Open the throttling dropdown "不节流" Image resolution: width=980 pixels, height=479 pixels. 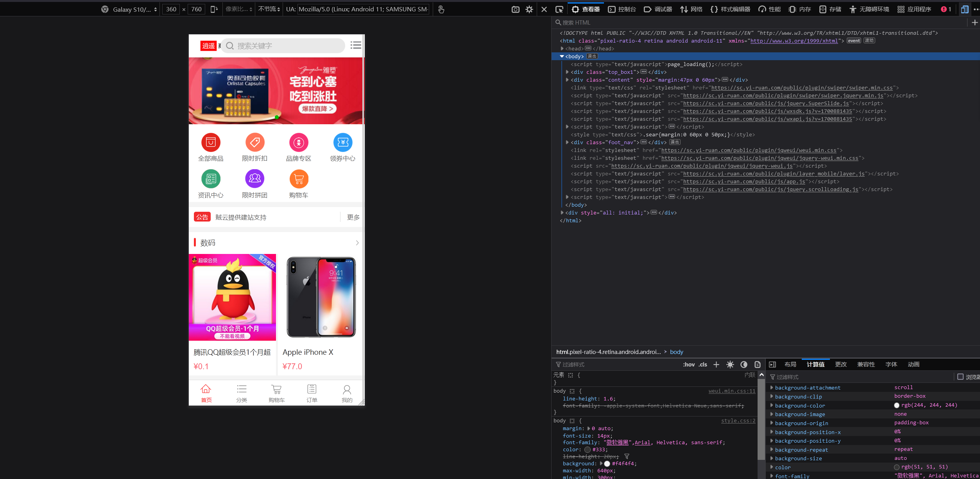coord(269,9)
